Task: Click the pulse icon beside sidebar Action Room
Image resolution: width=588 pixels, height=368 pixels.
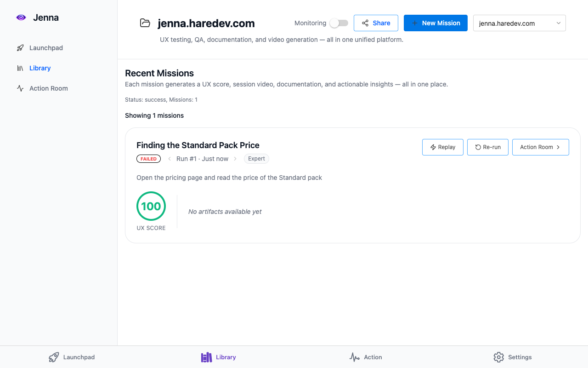Action: pos(20,88)
